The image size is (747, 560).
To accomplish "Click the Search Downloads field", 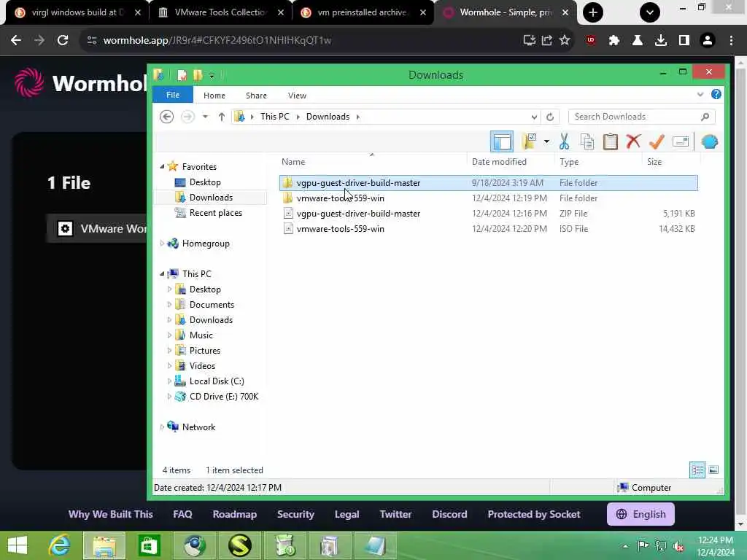I will [x=641, y=117].
